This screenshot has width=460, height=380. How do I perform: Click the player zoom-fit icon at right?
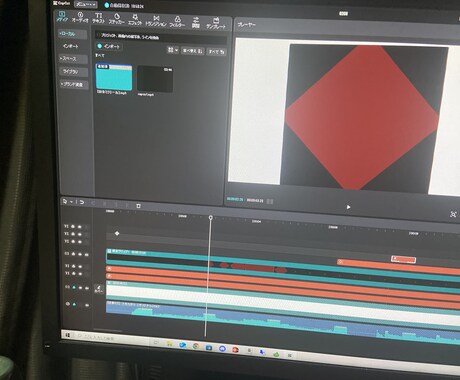coord(453,214)
